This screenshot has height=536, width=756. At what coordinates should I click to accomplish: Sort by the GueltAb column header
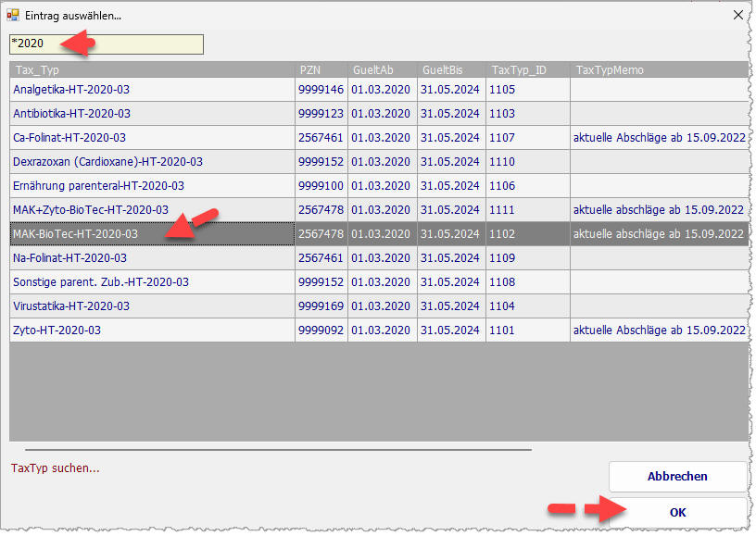tap(383, 69)
